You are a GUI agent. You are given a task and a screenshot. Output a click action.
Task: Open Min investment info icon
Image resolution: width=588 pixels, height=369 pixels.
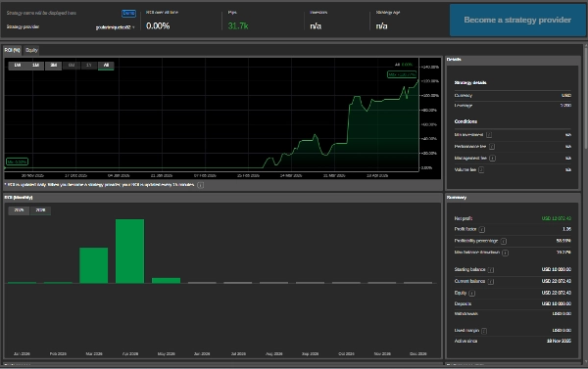coord(489,135)
